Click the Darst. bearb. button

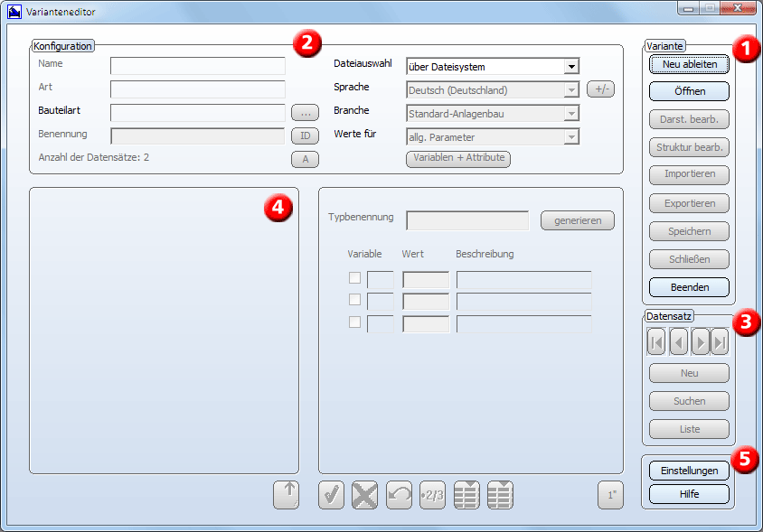click(690, 119)
